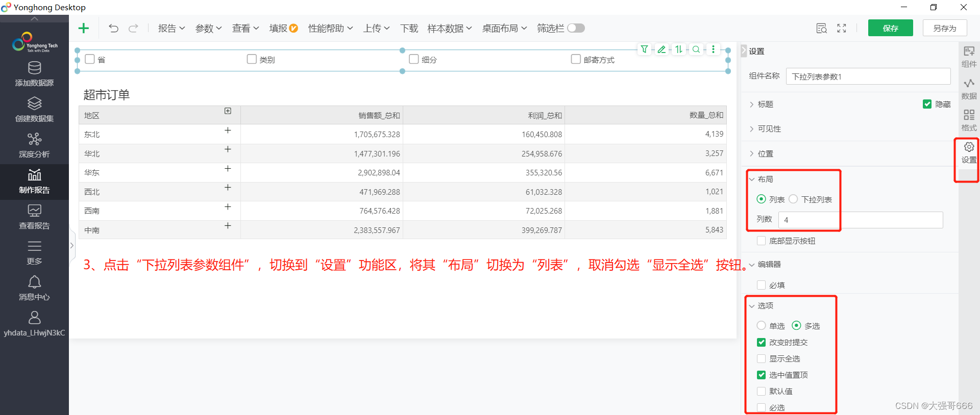980x415 pixels.
Task: Switch to 格式 panel tab
Action: click(969, 121)
